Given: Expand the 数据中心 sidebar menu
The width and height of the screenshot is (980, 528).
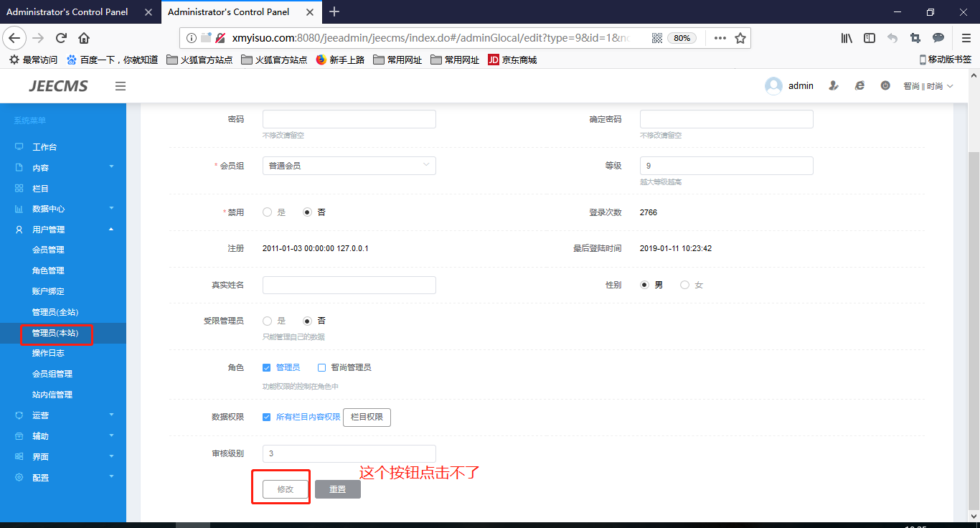Looking at the screenshot, I should pyautogui.click(x=63, y=209).
